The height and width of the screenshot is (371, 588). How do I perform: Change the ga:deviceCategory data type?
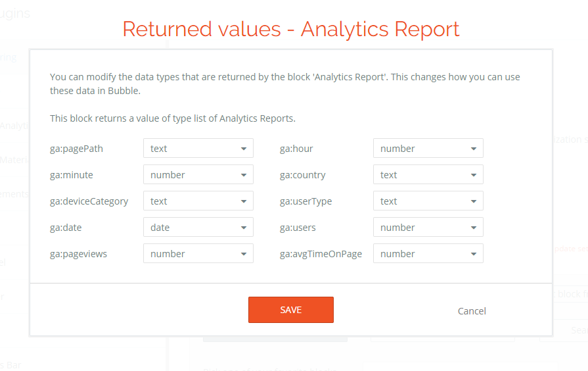(197, 201)
